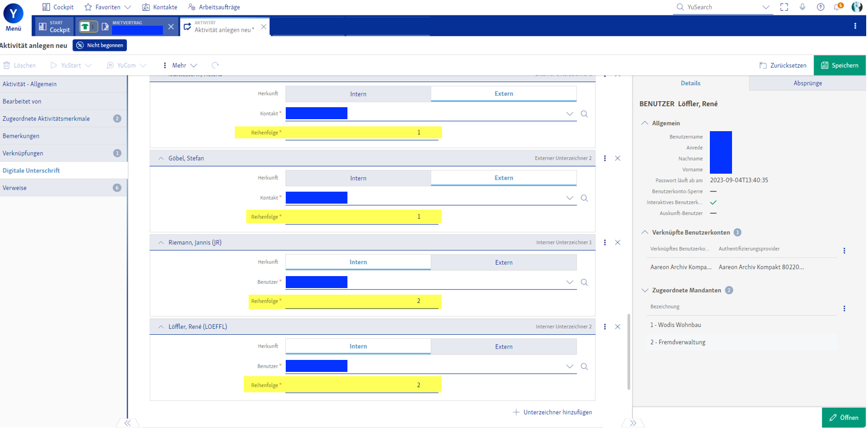Open the help question mark icon

click(820, 7)
